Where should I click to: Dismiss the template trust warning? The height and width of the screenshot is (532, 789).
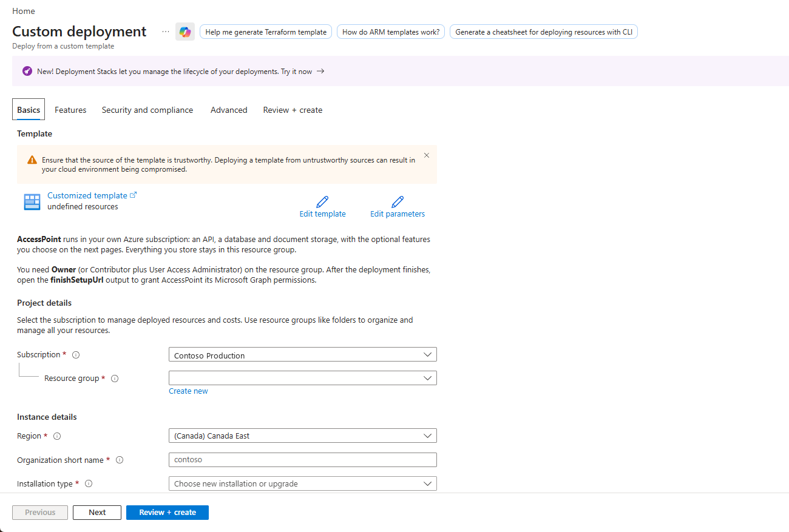pos(427,155)
